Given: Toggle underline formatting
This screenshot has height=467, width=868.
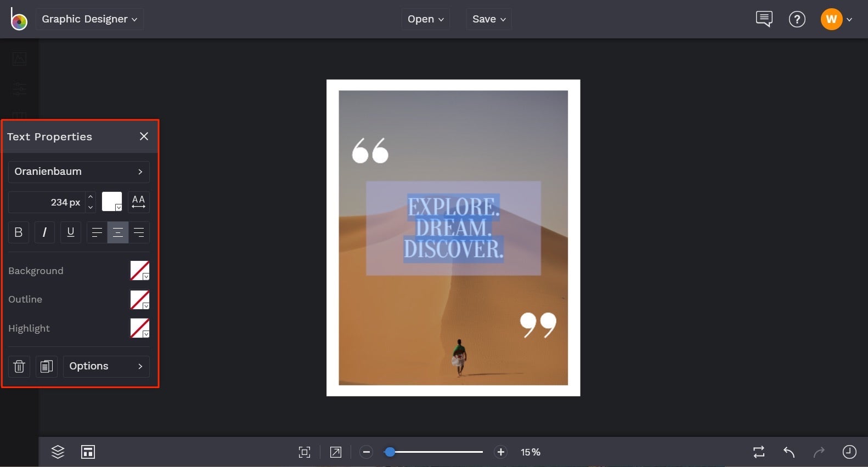Looking at the screenshot, I should [70, 232].
